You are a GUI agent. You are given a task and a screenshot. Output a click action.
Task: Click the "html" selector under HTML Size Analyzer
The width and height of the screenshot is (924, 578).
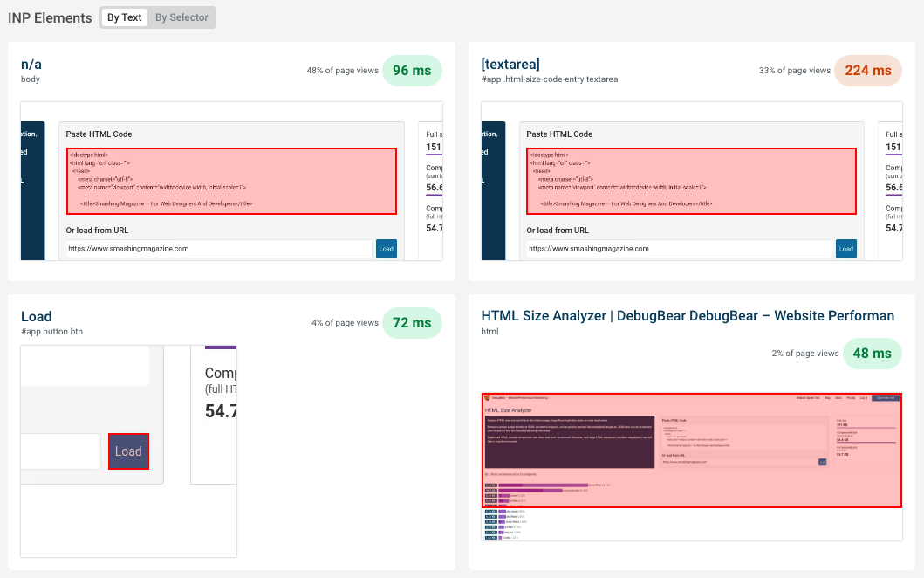489,332
